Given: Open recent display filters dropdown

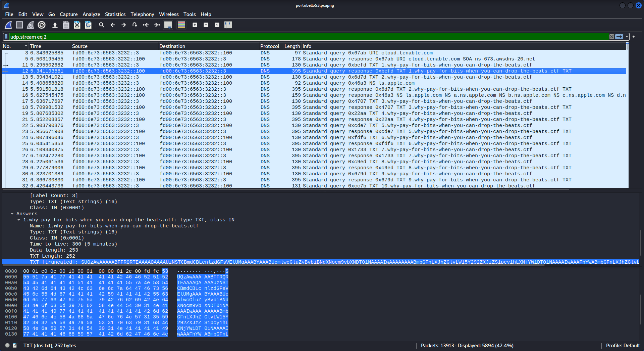Looking at the screenshot, I should (627, 37).
